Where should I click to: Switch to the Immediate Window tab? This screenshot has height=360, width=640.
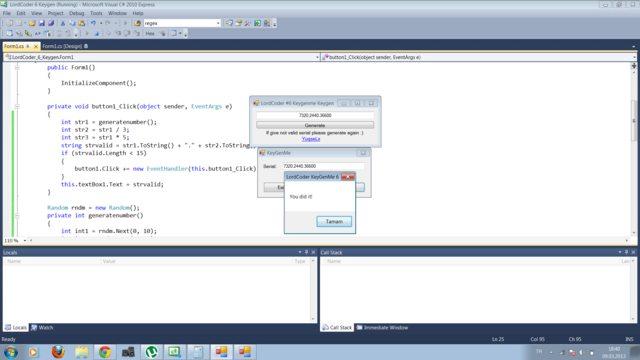click(382, 327)
